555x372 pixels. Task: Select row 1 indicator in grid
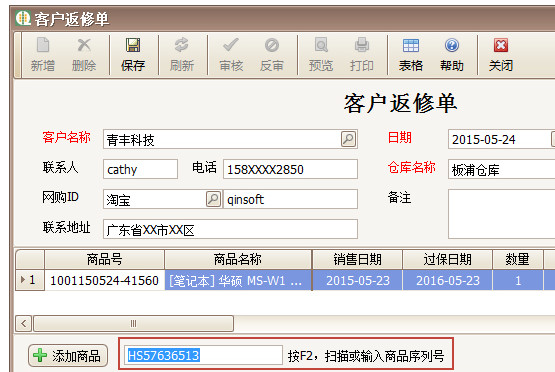tap(30, 280)
